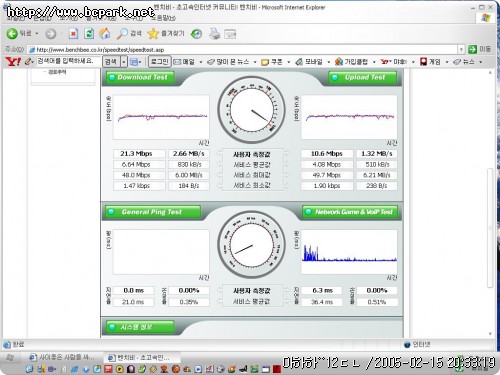This screenshot has width=500, height=375.
Task: Open the 게임 game toolbar item
Action: coord(430,62)
